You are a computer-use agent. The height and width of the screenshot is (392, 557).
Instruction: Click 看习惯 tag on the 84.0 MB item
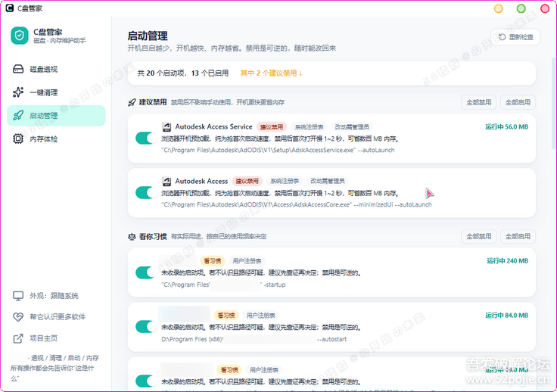(x=226, y=316)
